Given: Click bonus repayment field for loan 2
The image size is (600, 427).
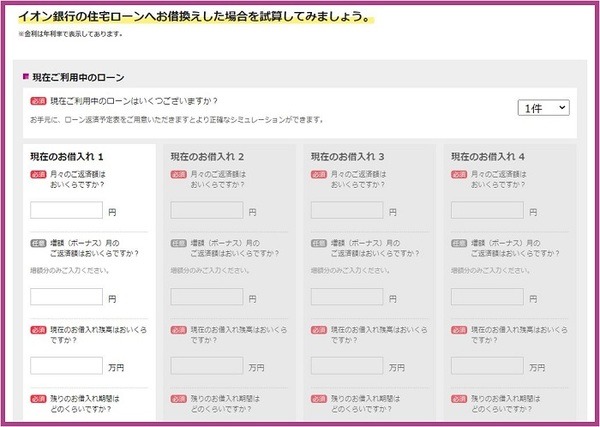Looking at the screenshot, I should 207,297.
